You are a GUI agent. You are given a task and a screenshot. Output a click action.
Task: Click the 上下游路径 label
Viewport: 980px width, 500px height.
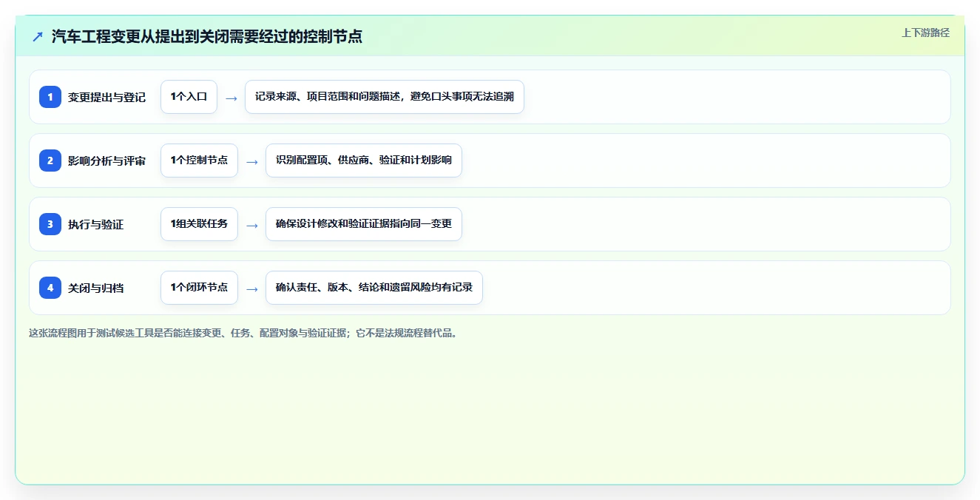(x=925, y=33)
